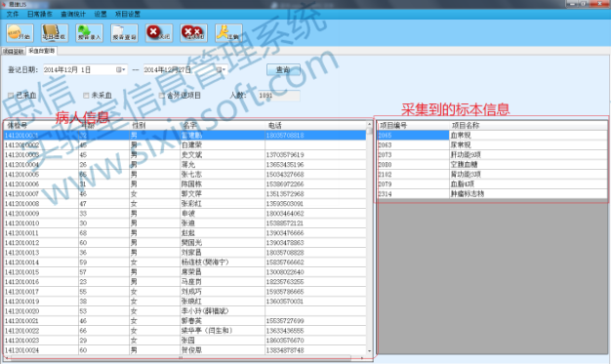The image size is (612, 364).
Task: Select patient row 1412010019
Action: point(184,302)
